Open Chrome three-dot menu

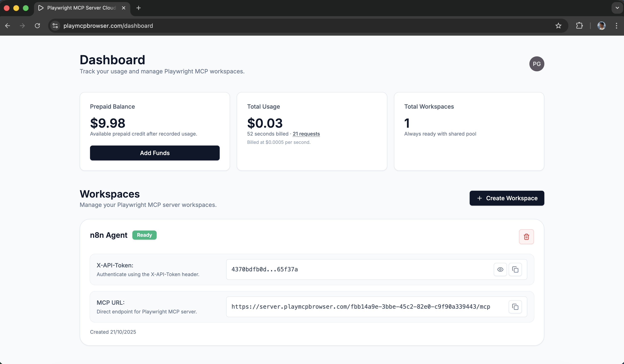point(616,26)
